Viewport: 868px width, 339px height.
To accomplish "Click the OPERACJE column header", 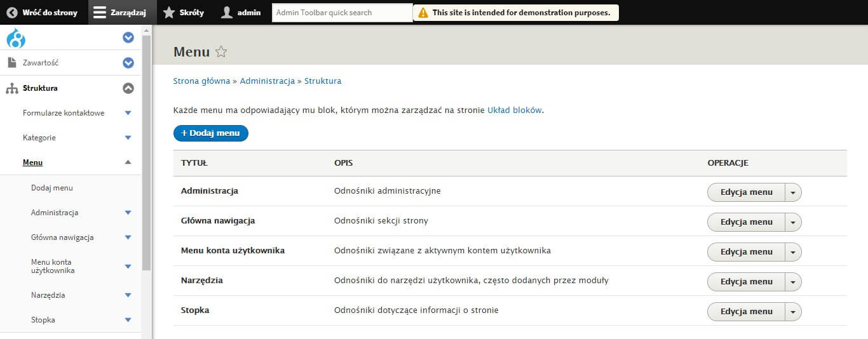I will point(728,163).
